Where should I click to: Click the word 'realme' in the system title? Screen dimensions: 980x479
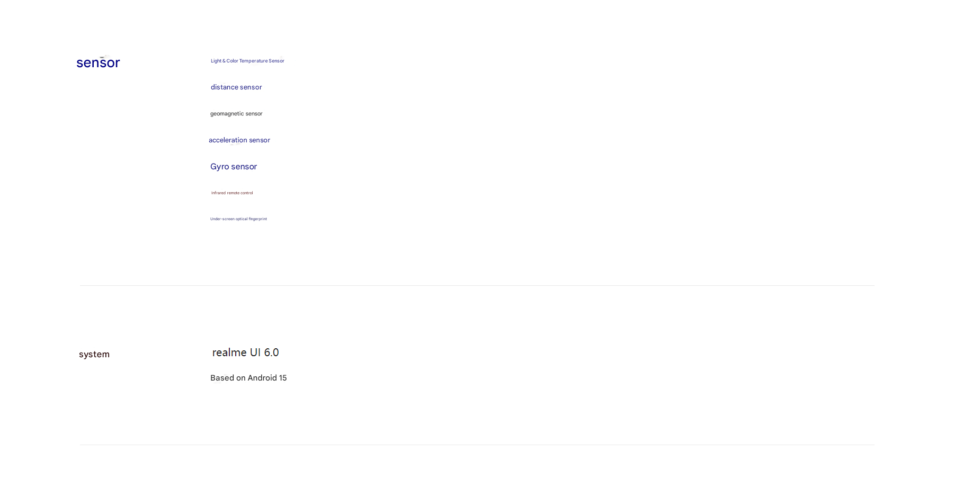pos(229,353)
